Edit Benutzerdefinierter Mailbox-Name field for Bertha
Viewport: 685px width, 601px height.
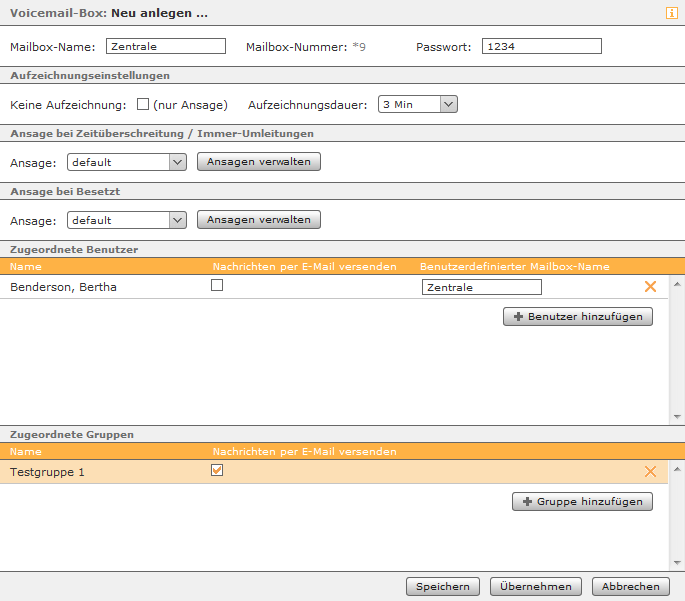[482, 287]
